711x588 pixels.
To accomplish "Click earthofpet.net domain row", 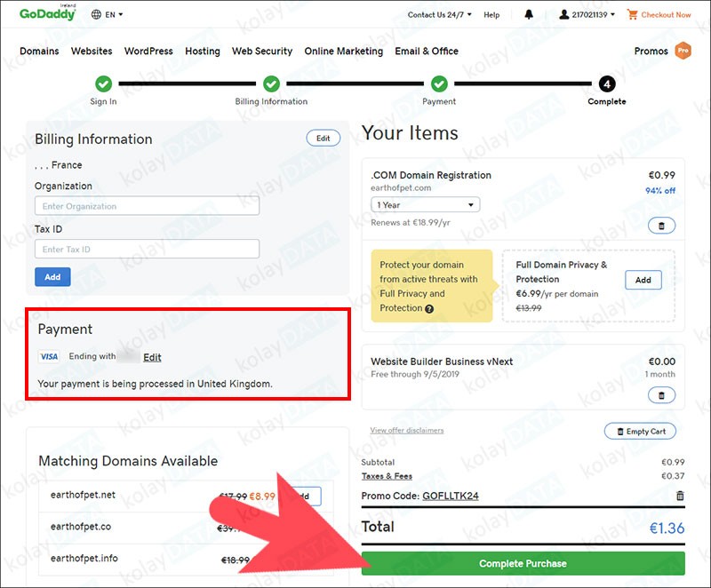I will [186, 496].
